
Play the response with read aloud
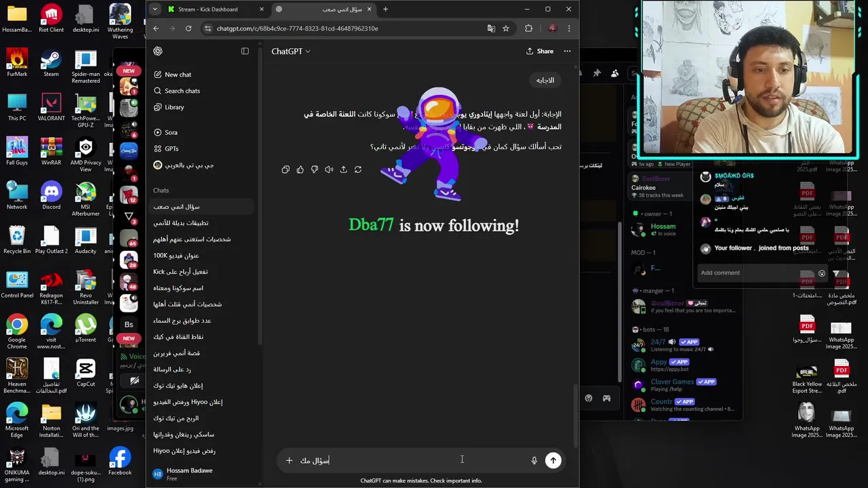pos(329,169)
